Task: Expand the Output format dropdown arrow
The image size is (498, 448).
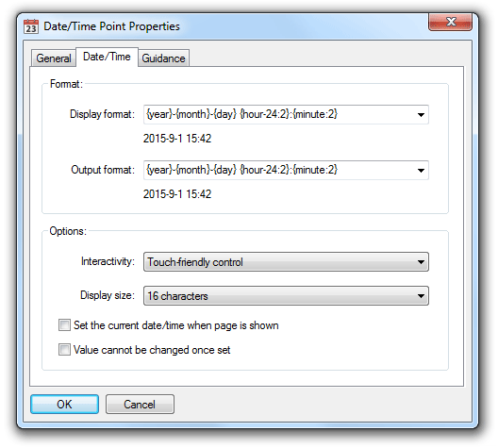Action: (x=421, y=171)
